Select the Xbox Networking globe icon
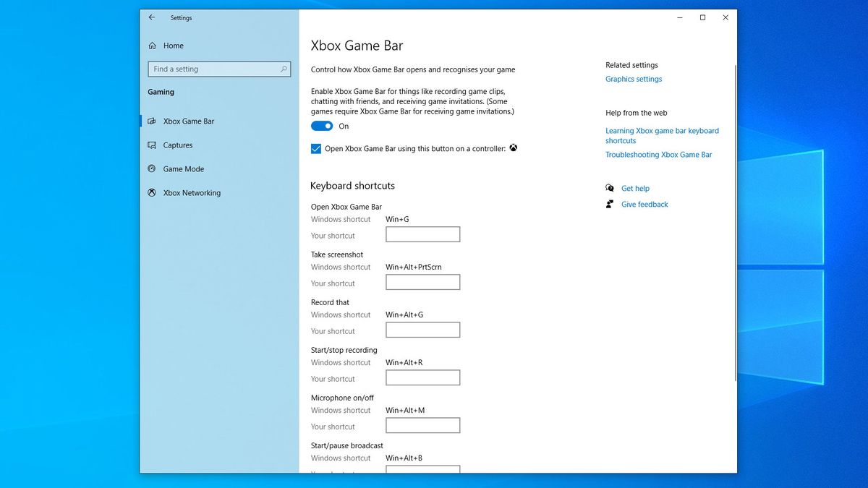Screen dimensions: 868x488 point(151,192)
